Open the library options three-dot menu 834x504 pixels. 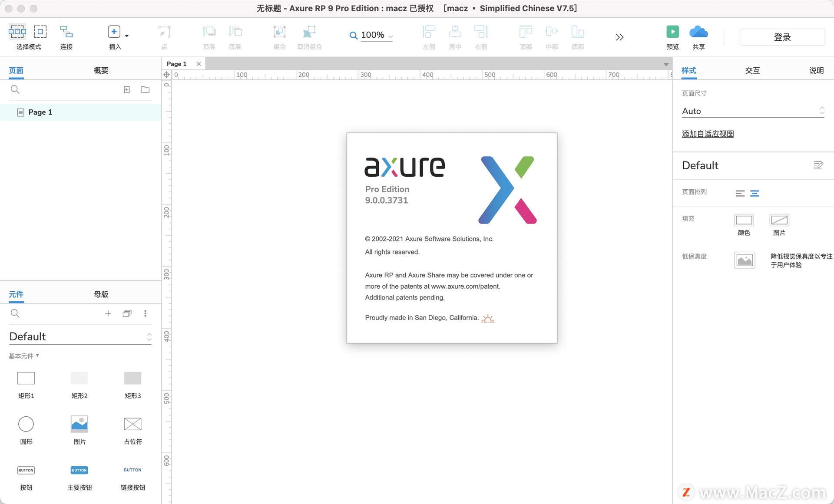coord(145,313)
